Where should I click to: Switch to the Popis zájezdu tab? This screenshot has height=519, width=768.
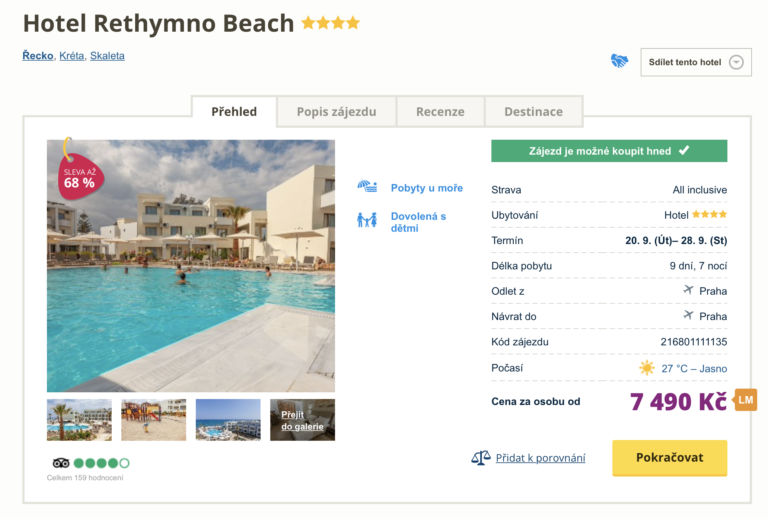tap(336, 112)
